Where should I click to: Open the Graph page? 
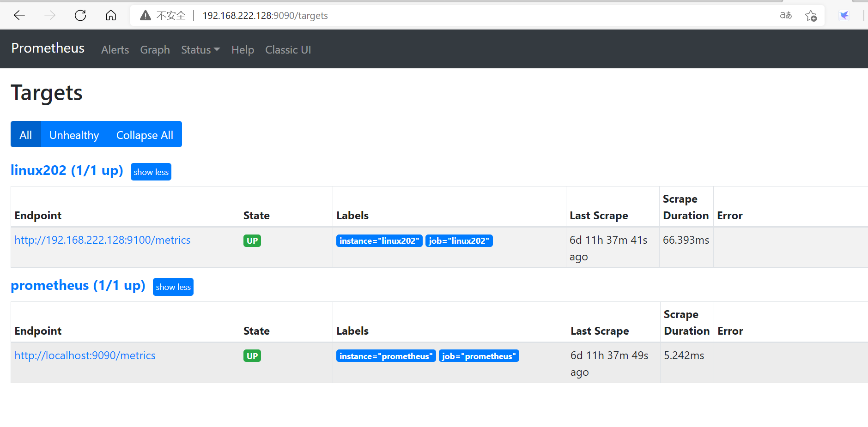pyautogui.click(x=155, y=50)
